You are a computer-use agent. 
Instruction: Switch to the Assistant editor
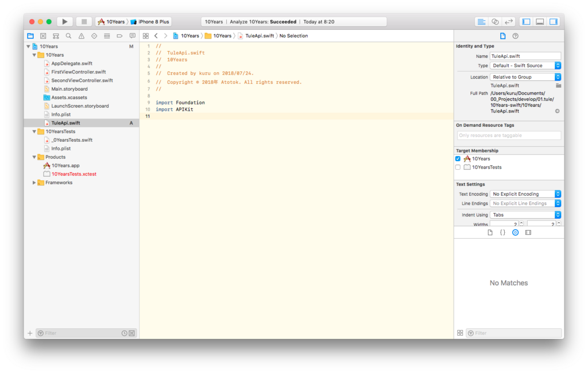(x=495, y=22)
